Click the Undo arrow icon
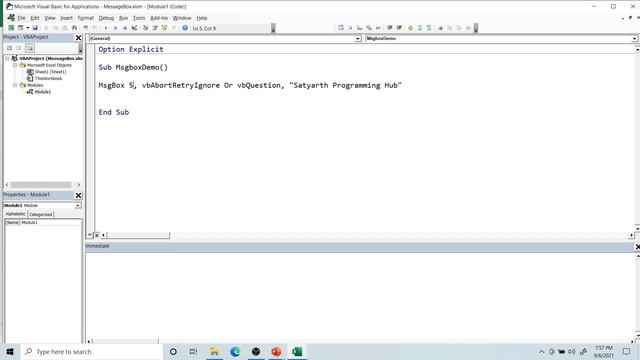Viewport: 640px width, 360px height. [x=85, y=28]
